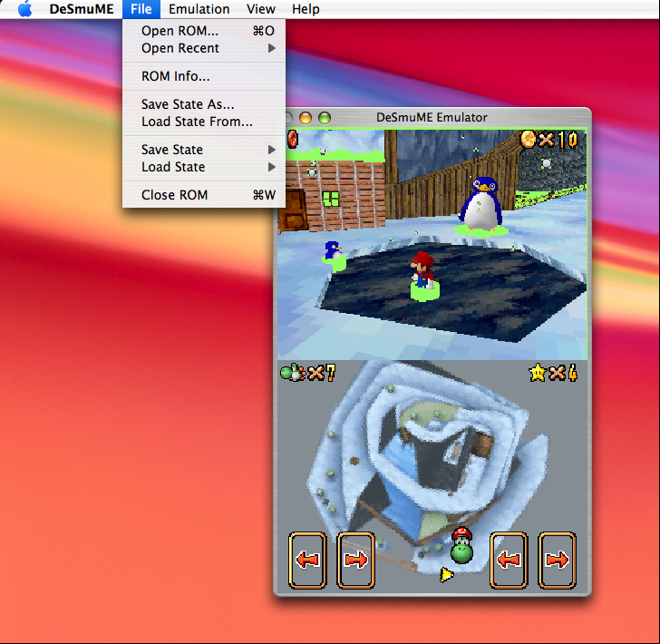Image resolution: width=660 pixels, height=644 pixels.
Task: Expand the Load State submenu
Action: [204, 167]
